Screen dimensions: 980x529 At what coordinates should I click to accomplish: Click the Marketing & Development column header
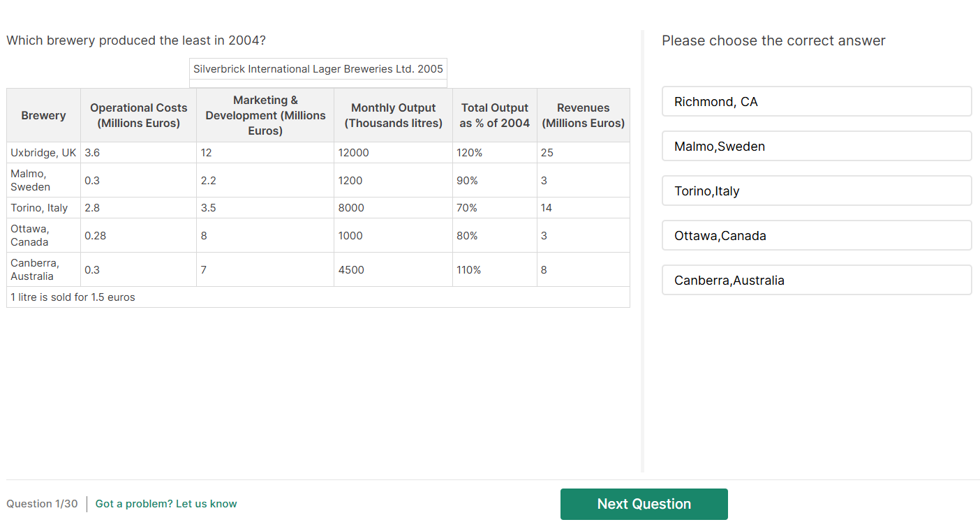pyautogui.click(x=265, y=116)
